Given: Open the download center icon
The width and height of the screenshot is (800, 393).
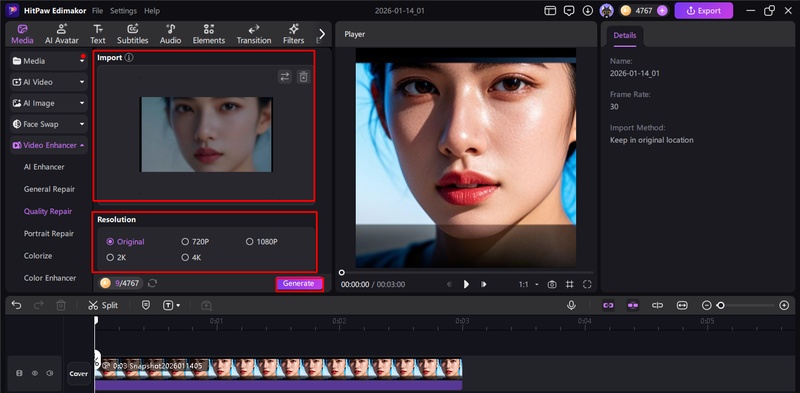Looking at the screenshot, I should click(588, 11).
